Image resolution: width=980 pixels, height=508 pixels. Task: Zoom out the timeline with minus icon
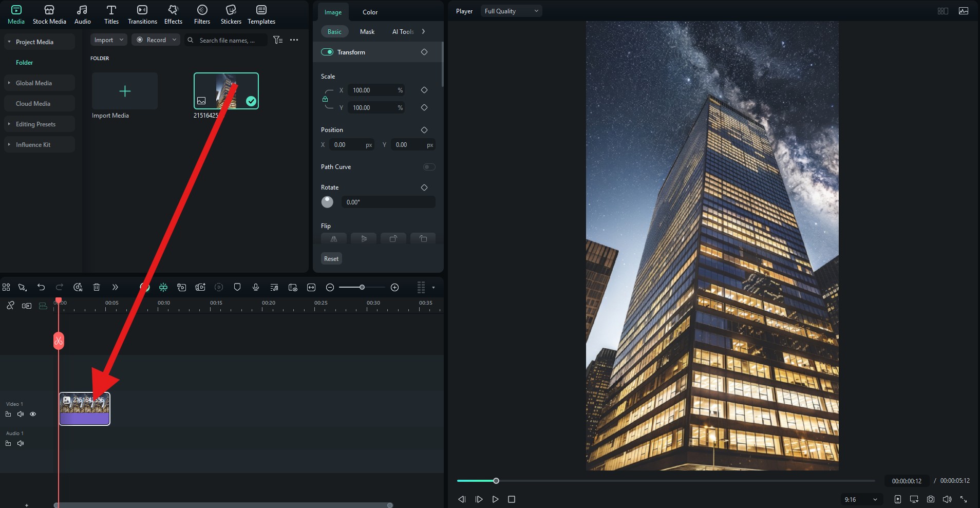coord(330,287)
